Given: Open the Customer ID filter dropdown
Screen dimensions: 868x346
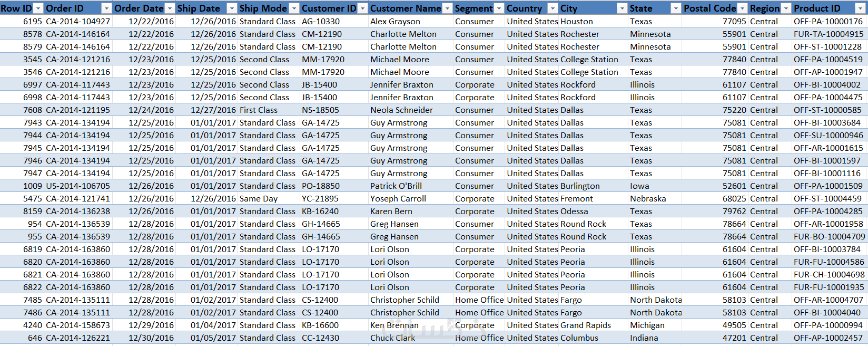Looking at the screenshot, I should point(362,8).
